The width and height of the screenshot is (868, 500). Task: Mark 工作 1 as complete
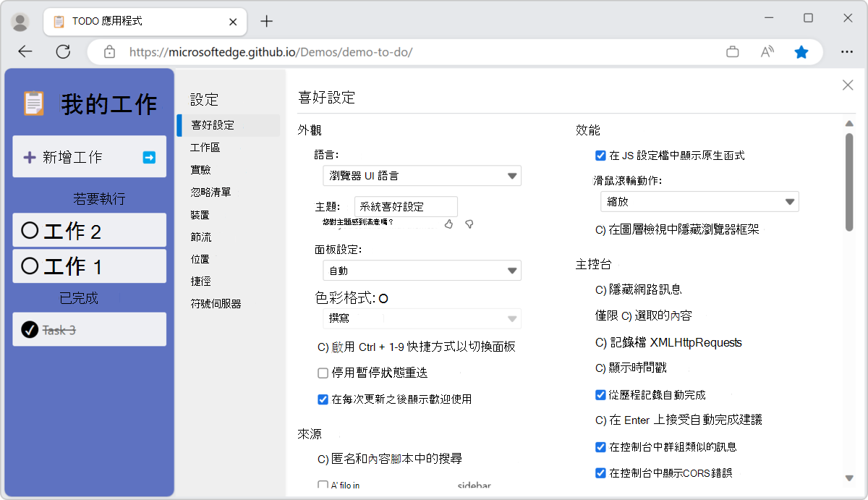pos(30,266)
